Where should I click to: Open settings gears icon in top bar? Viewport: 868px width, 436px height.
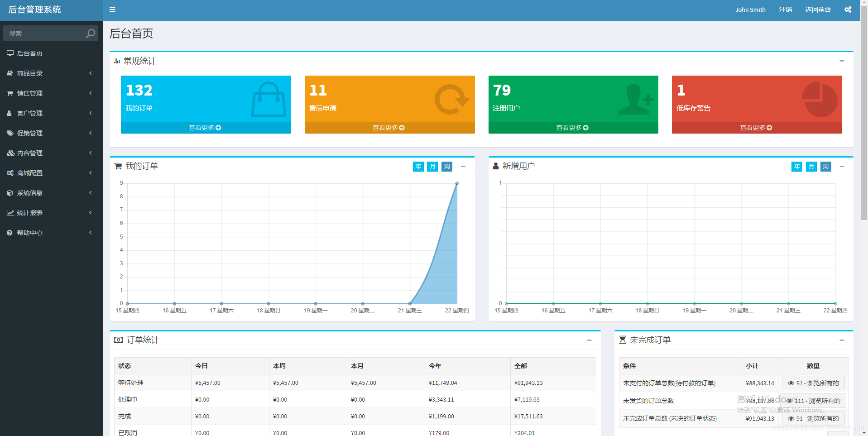pyautogui.click(x=848, y=10)
